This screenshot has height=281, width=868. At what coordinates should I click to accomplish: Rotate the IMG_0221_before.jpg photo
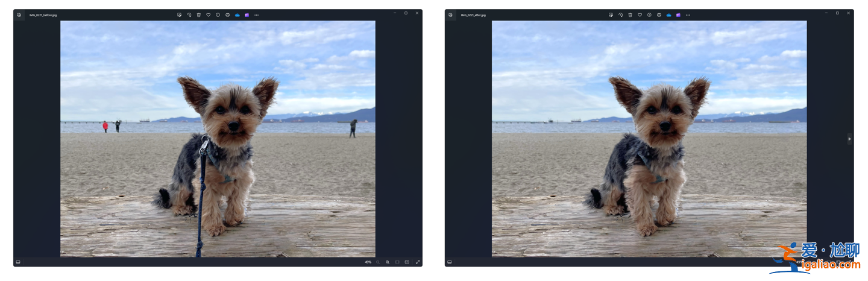(x=189, y=14)
